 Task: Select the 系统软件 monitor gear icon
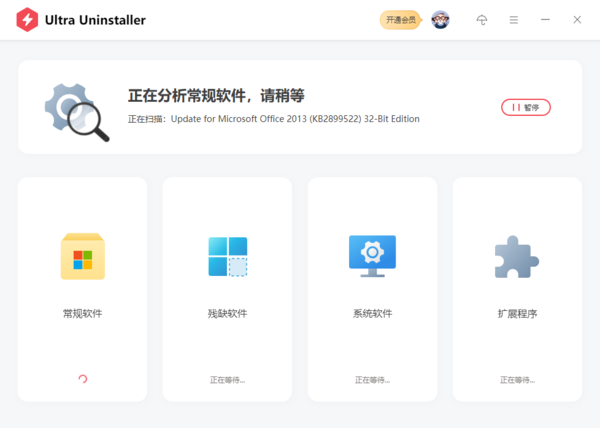click(x=372, y=256)
